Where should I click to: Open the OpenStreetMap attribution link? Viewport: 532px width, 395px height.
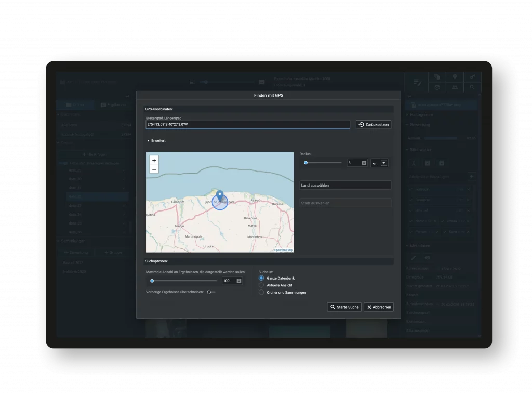pos(284,250)
